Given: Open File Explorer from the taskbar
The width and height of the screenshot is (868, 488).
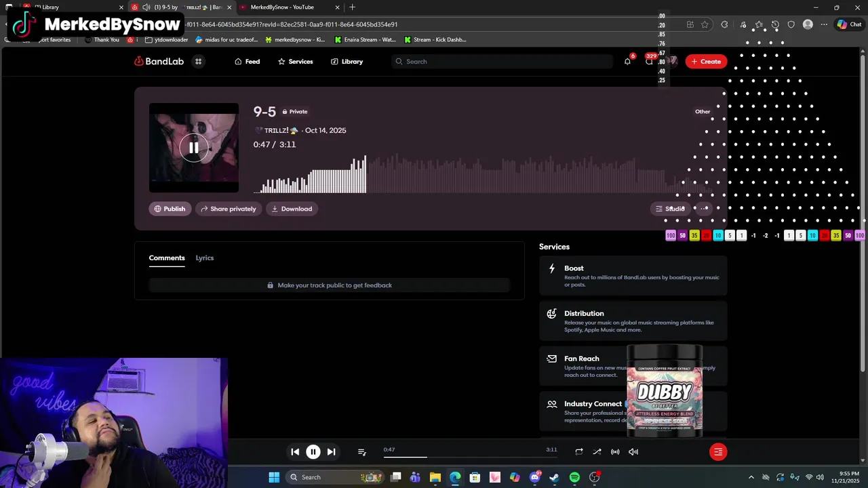Looking at the screenshot, I should coord(435,477).
